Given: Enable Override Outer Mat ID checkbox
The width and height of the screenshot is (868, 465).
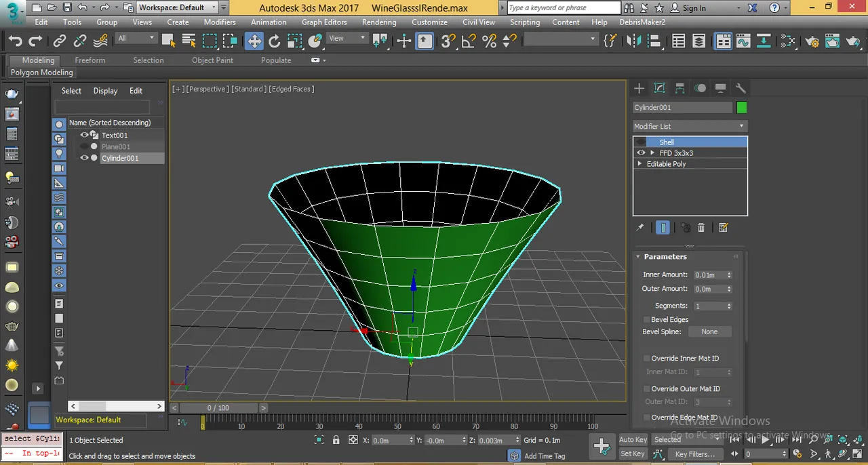Looking at the screenshot, I should click(646, 388).
